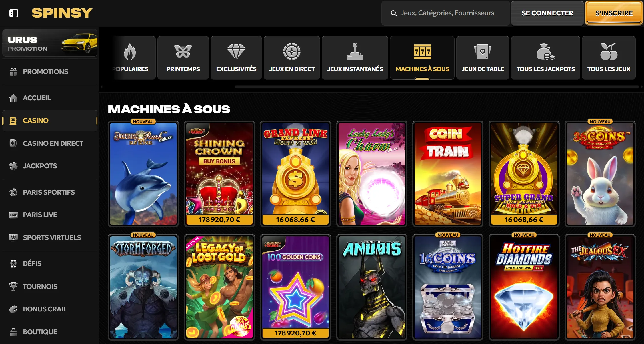The image size is (644, 344).
Task: Open Legacy of Lost Gold game
Action: coord(219,287)
